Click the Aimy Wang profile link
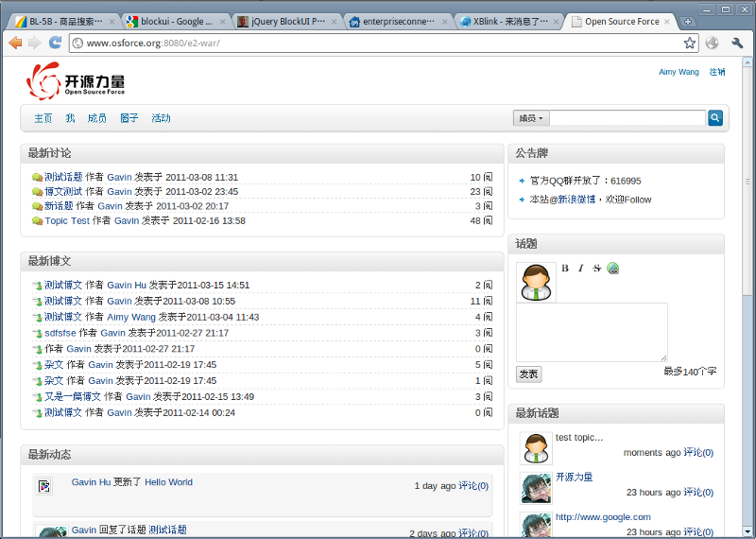The image size is (756, 539). coord(679,72)
